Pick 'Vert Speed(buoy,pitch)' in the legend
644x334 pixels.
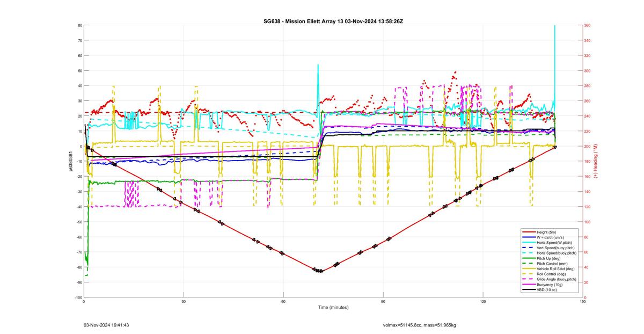tap(557, 248)
